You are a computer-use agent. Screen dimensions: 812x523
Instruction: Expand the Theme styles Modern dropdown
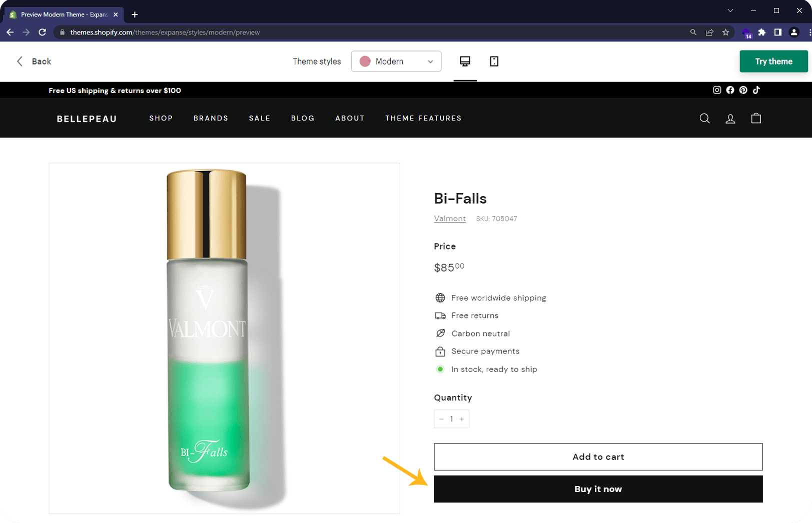pyautogui.click(x=396, y=61)
